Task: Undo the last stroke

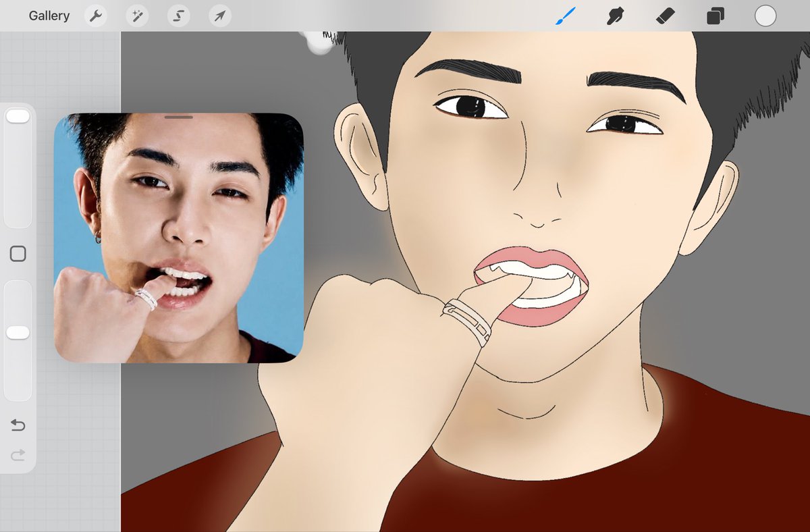Action: (18, 425)
